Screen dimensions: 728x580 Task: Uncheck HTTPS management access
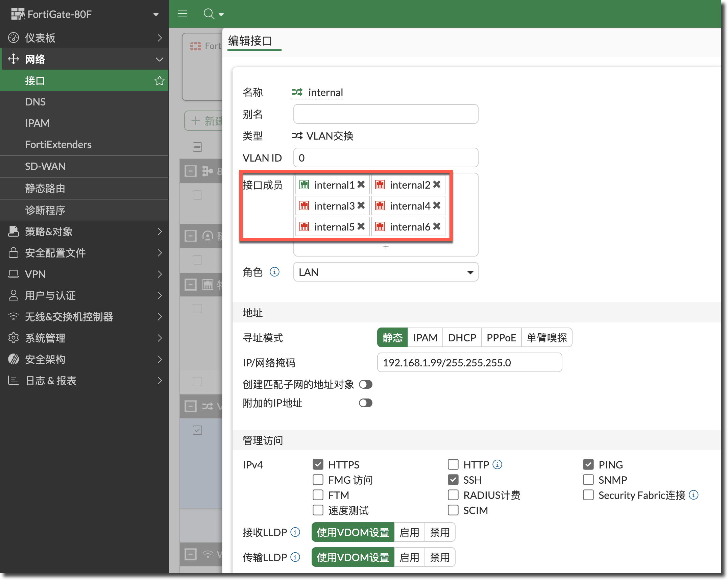click(318, 464)
